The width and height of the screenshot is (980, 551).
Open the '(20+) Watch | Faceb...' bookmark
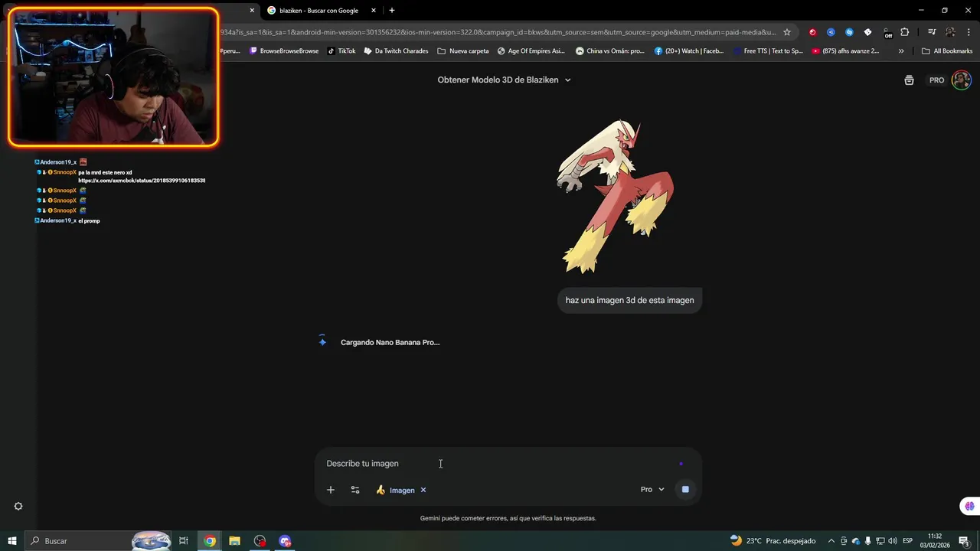click(x=689, y=51)
